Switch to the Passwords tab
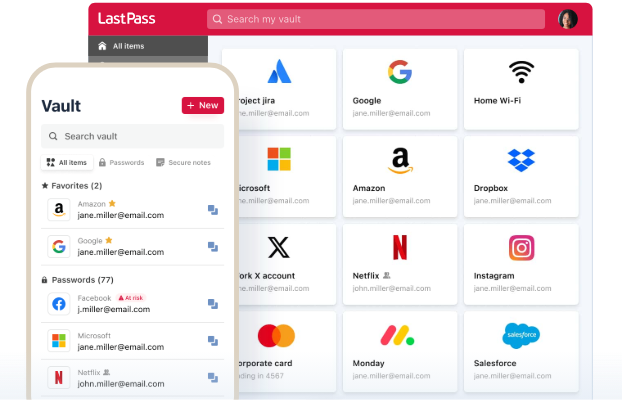The height and width of the screenshot is (400, 622). [120, 162]
